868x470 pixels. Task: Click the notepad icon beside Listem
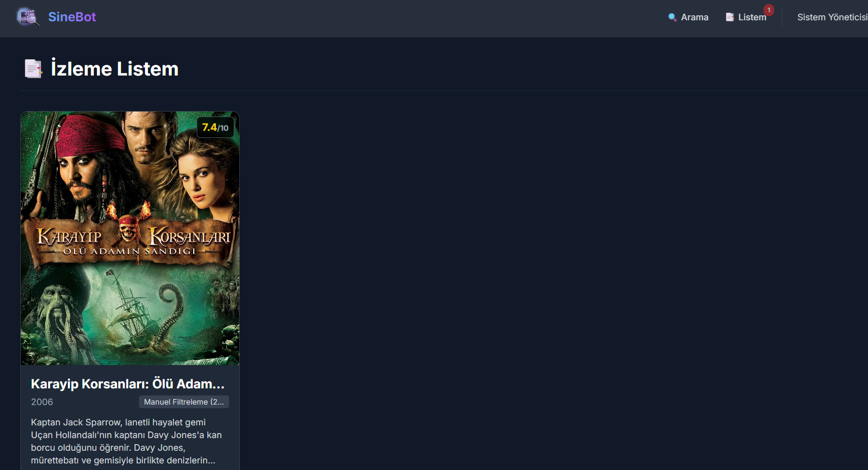[x=730, y=17]
